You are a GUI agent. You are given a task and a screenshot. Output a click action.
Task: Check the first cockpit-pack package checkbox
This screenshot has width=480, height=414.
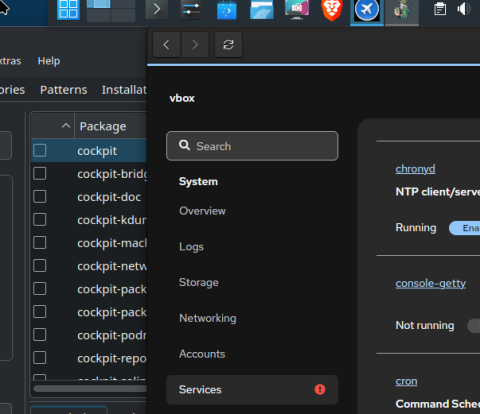tap(40, 289)
